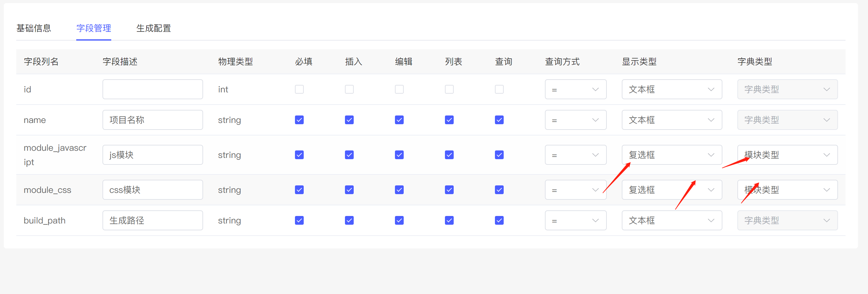Image resolution: width=868 pixels, height=294 pixels.
Task: Uncheck 编辑 for the name row
Action: click(399, 120)
